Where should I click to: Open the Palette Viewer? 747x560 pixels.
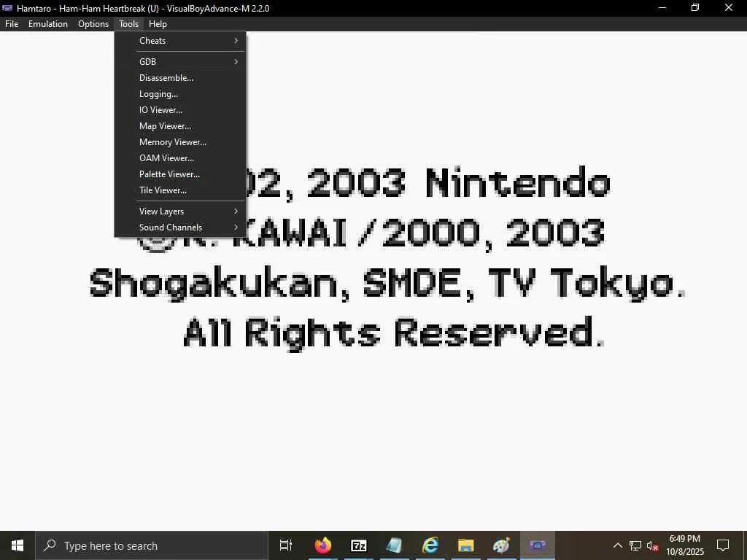180,174
